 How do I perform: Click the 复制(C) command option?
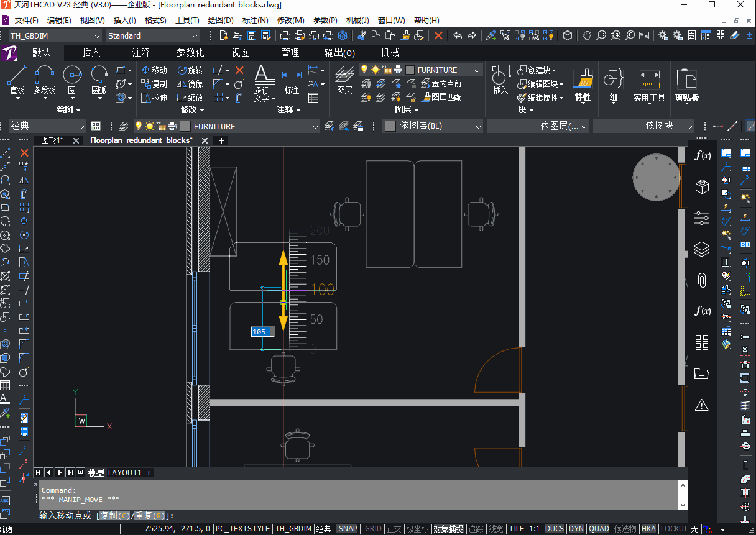115,516
